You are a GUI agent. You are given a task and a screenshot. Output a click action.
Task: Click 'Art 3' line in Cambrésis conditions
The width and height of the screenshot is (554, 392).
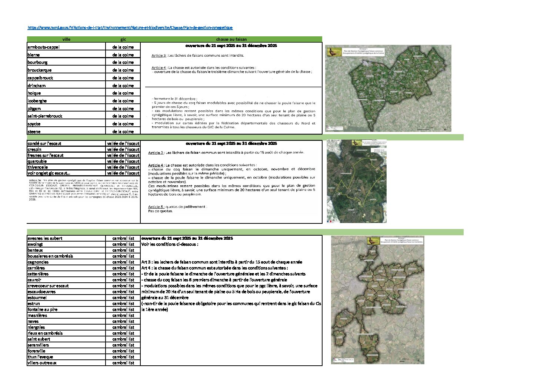221,262
